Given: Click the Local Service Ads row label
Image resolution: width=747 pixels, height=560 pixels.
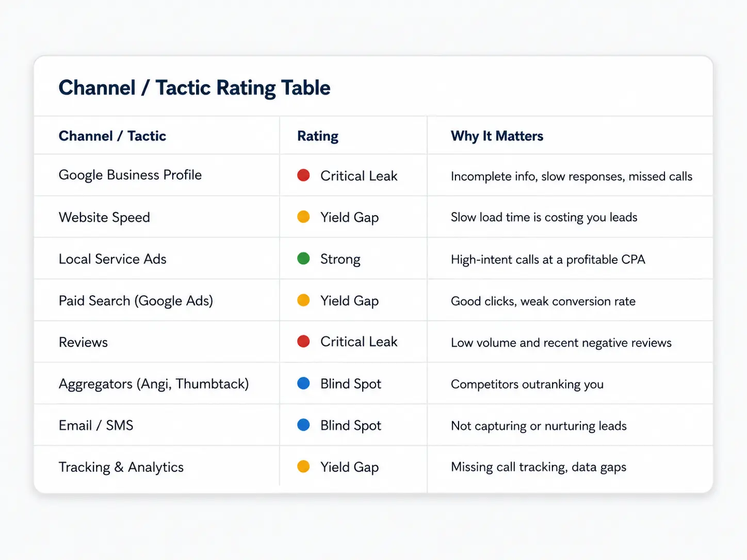Looking at the screenshot, I should tap(112, 259).
